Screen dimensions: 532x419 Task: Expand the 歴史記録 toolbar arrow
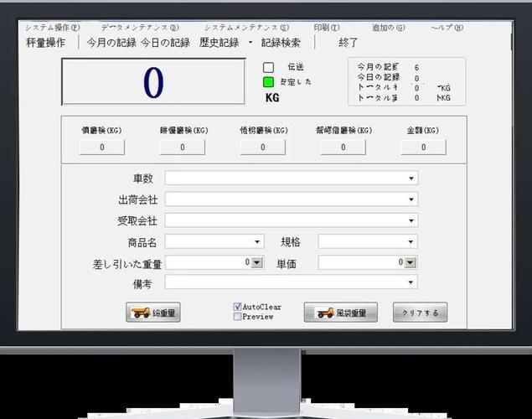point(251,43)
